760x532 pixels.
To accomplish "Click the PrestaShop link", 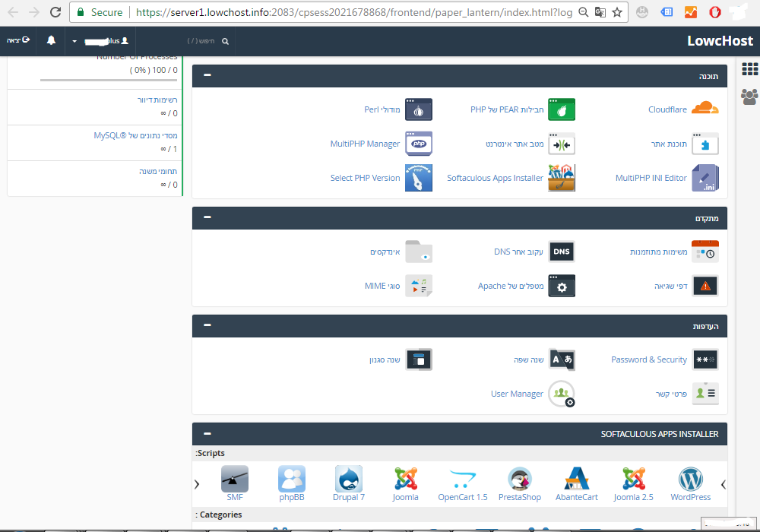I will pyautogui.click(x=520, y=497).
